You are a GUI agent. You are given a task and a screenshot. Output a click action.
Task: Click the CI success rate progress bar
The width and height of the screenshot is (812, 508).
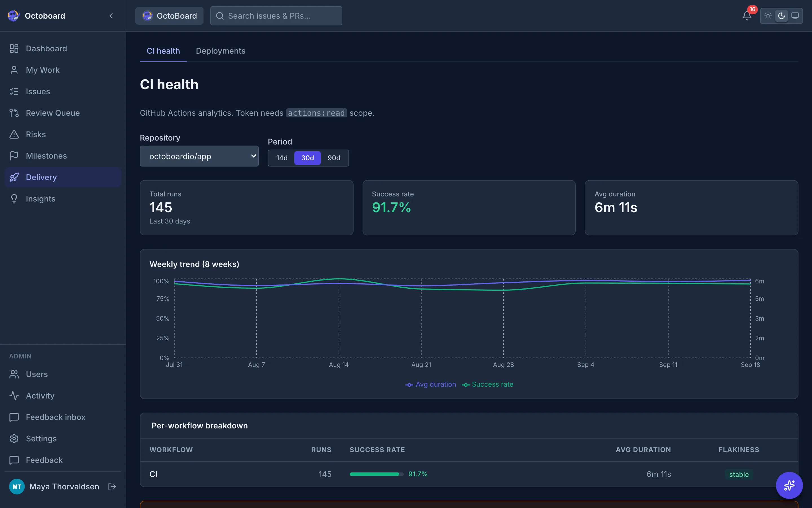(x=376, y=474)
